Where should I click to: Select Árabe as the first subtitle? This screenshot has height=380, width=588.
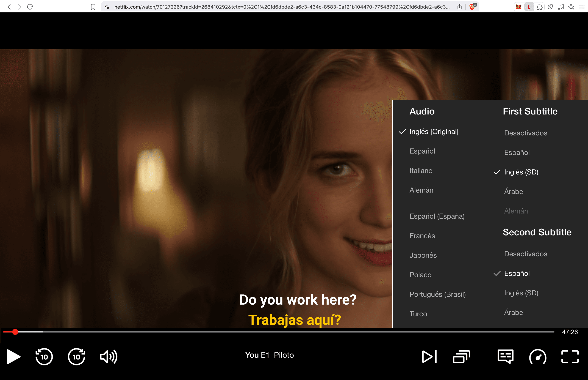click(x=513, y=192)
